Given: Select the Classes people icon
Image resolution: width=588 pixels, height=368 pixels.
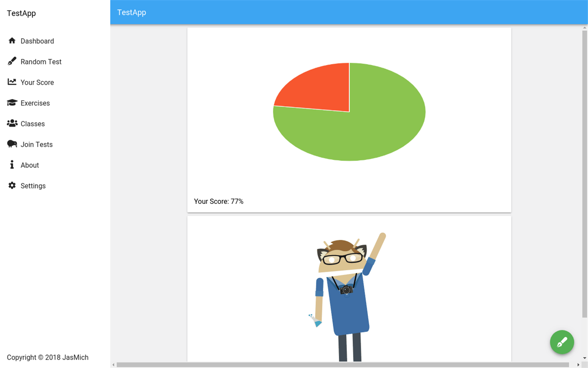Looking at the screenshot, I should 12,123.
